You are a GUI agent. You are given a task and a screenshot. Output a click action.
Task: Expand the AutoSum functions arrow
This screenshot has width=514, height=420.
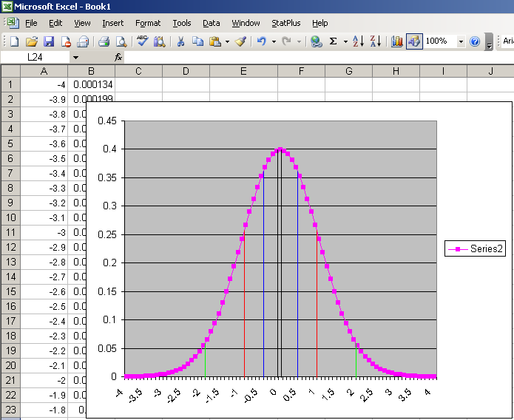click(345, 41)
